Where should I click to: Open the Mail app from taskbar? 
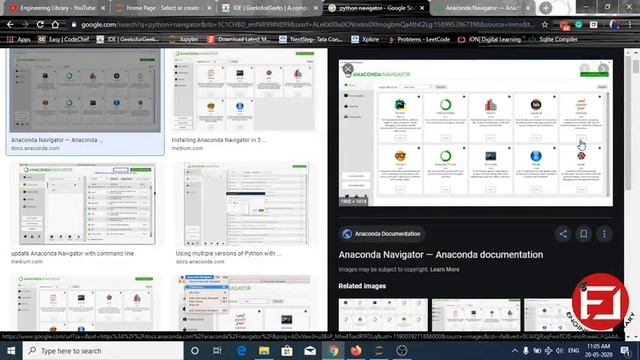tap(310, 351)
